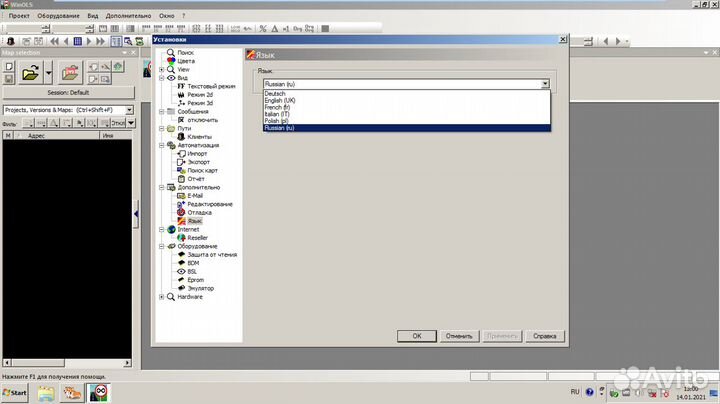Click the WinOLS taskbar icon
This screenshot has width=720, height=404.
(99, 393)
